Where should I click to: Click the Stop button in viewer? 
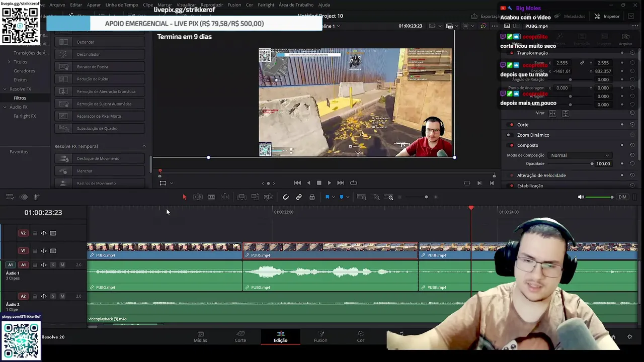tap(319, 183)
